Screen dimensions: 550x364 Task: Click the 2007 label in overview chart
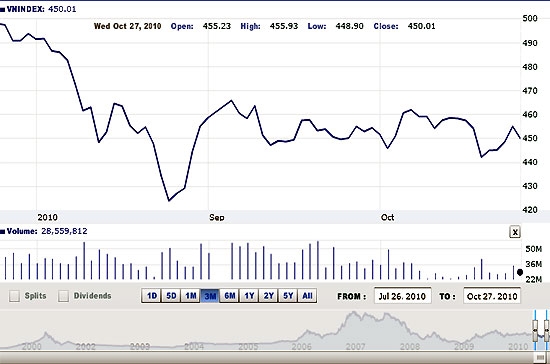pyautogui.click(x=355, y=347)
